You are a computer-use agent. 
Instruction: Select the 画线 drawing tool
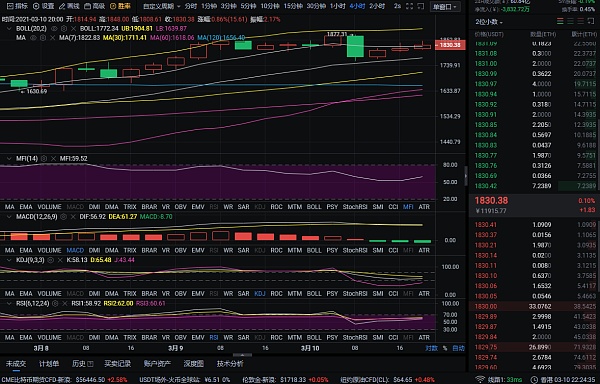69,6
